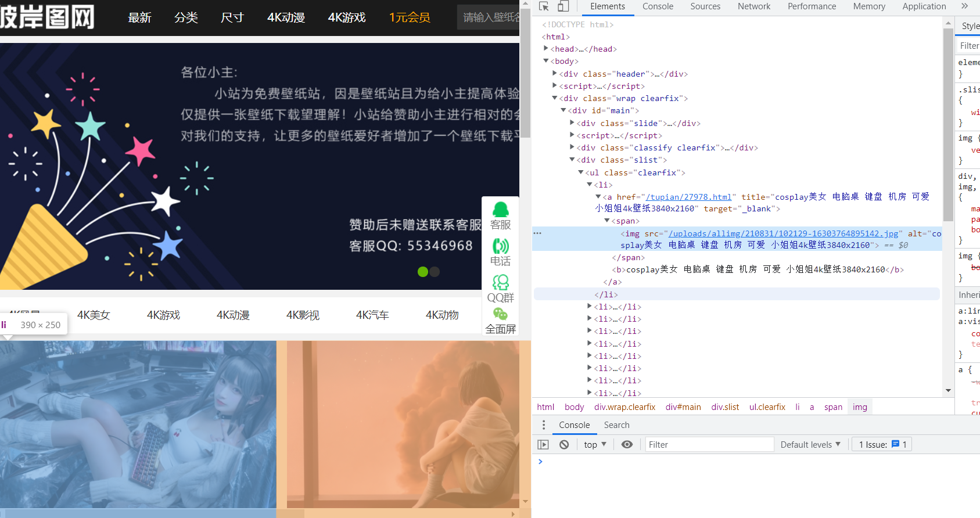Open the Performance tab
Viewport: 980px width, 518px height.
(812, 6)
